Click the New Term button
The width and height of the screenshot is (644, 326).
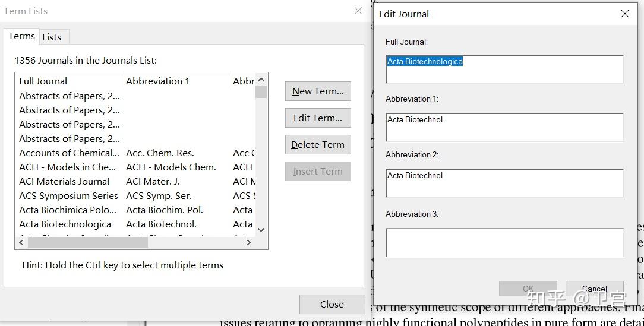click(318, 91)
